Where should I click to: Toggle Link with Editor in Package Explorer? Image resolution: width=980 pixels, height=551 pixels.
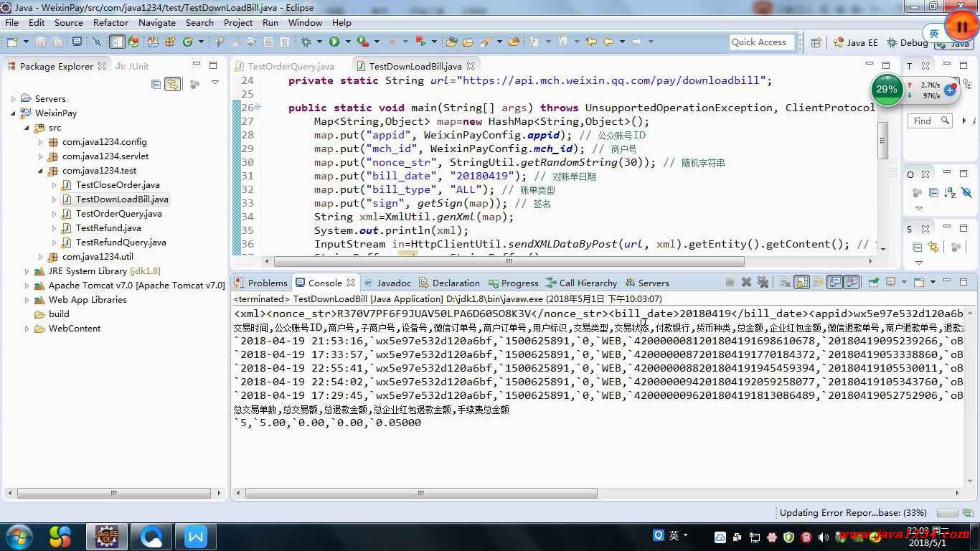tap(173, 84)
